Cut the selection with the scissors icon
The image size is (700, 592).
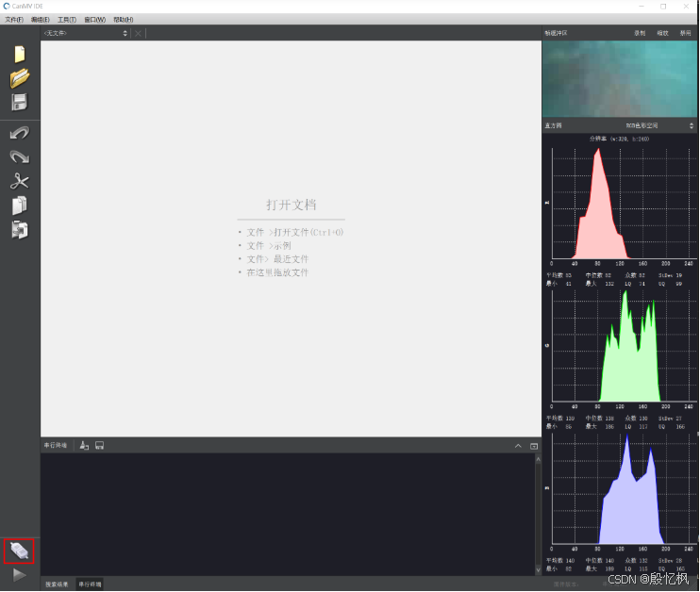(20, 181)
